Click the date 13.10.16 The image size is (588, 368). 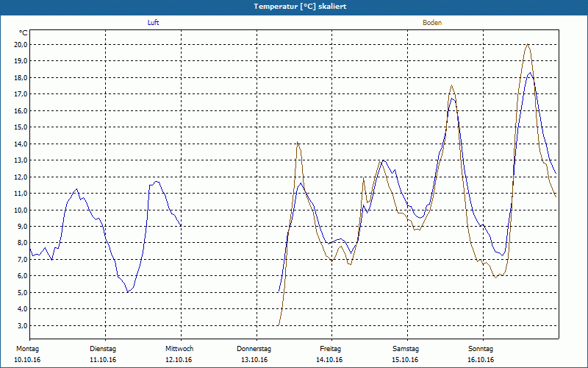(254, 360)
